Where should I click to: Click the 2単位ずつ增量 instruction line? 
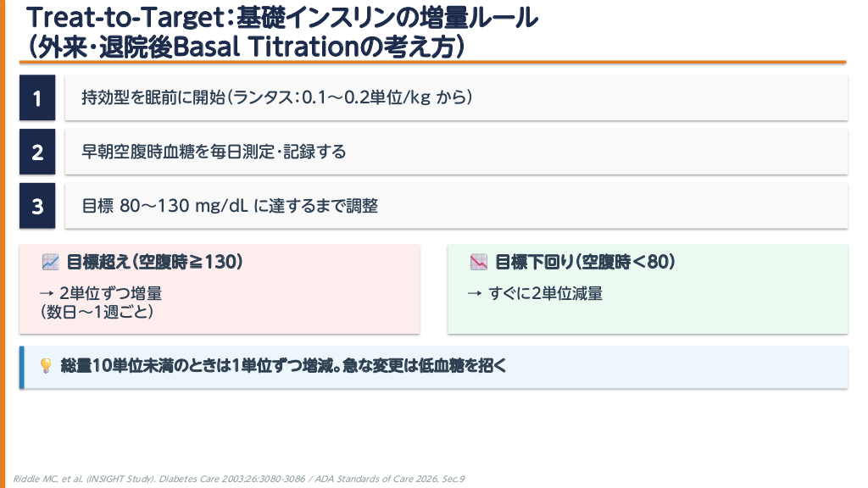coord(101,293)
